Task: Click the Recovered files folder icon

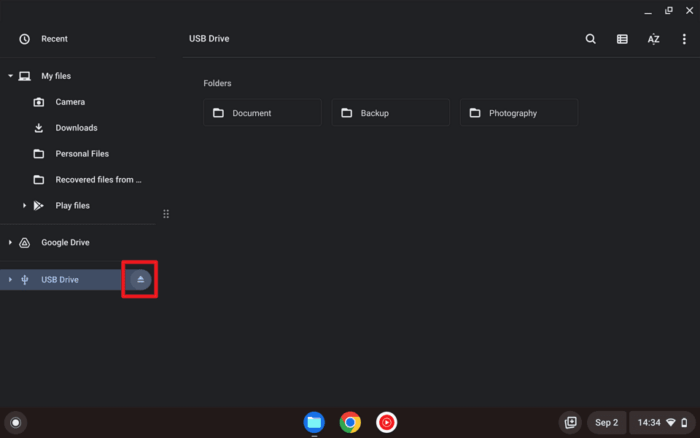Action: pyautogui.click(x=39, y=179)
